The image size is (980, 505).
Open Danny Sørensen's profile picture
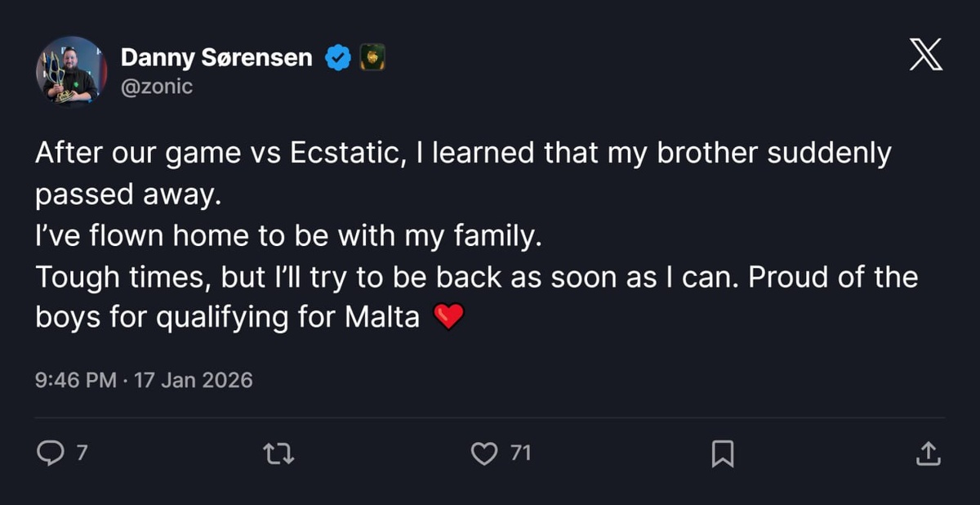[x=72, y=72]
